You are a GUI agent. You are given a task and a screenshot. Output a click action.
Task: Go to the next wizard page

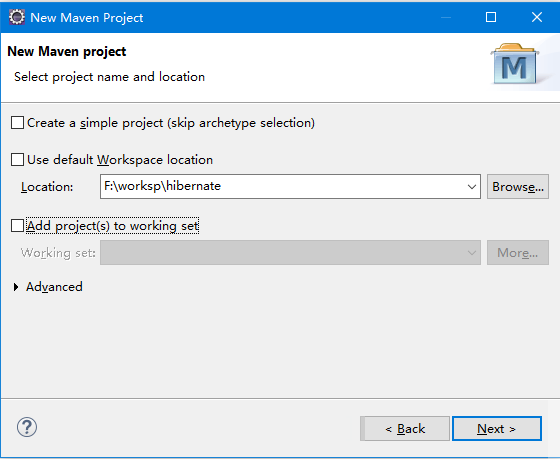(x=497, y=428)
